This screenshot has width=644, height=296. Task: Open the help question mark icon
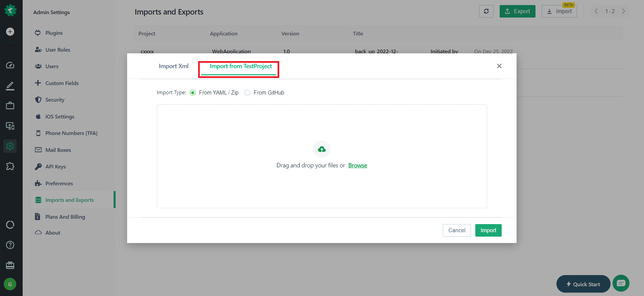[10, 245]
